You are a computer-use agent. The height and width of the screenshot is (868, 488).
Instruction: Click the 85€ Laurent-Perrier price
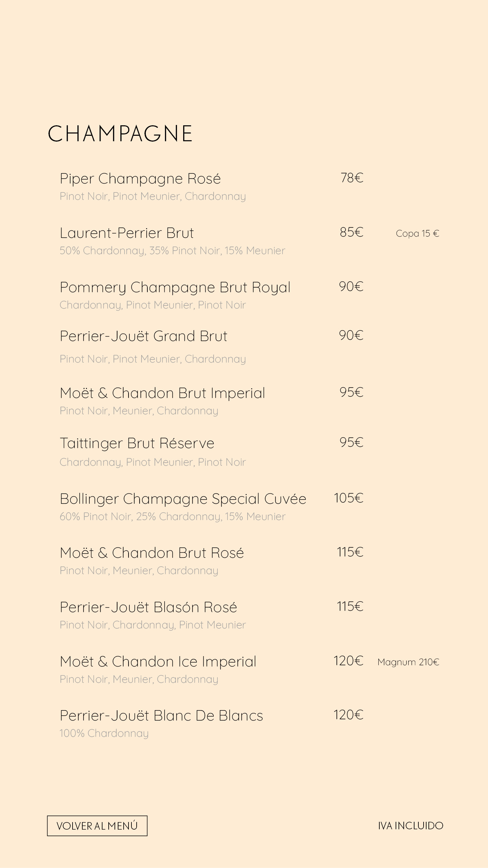(x=352, y=232)
